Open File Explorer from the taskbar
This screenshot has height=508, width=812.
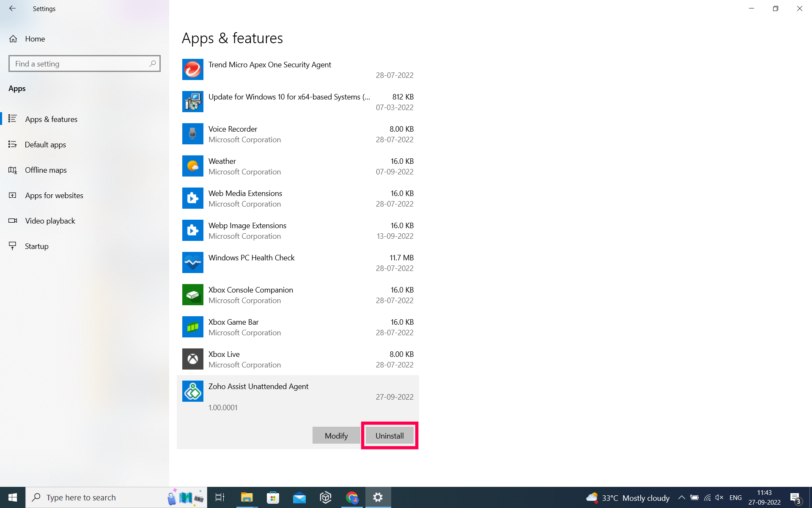(247, 497)
